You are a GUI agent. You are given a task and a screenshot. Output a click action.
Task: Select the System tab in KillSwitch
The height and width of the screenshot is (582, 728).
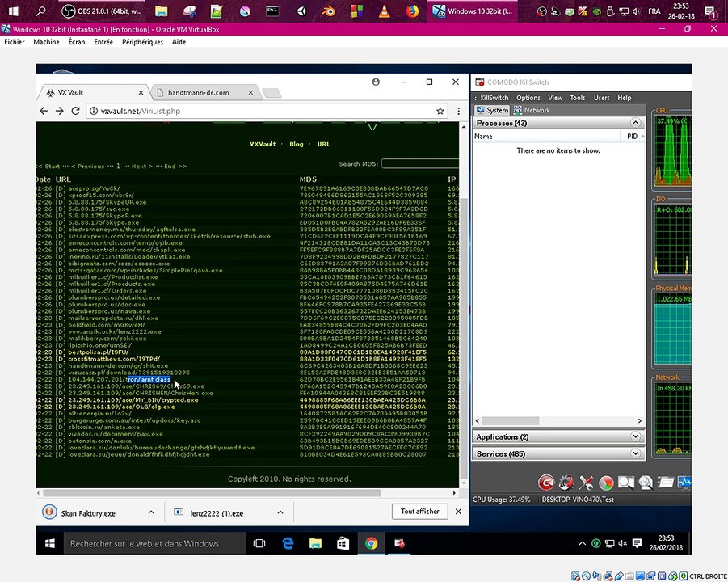[x=492, y=110]
